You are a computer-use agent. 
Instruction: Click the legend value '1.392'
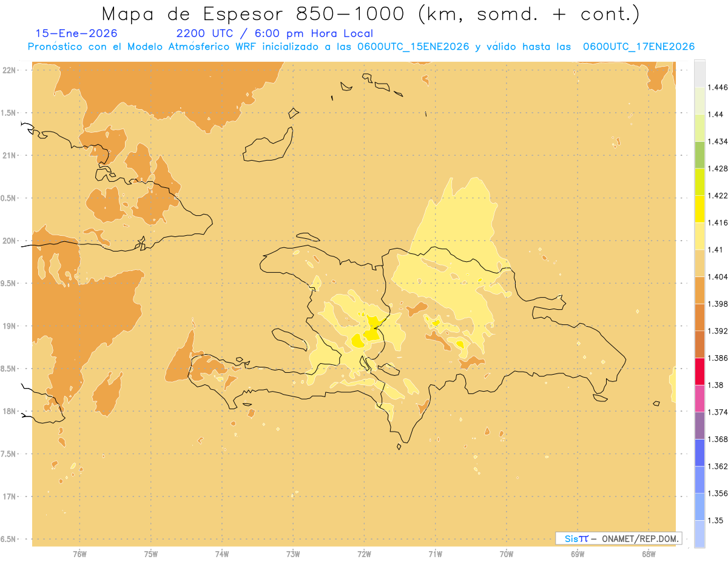point(718,331)
